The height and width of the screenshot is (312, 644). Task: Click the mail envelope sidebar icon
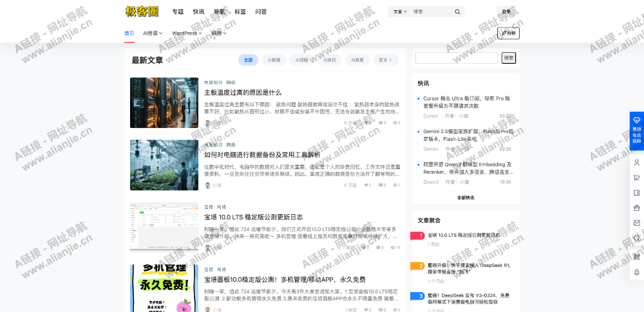tap(637, 223)
